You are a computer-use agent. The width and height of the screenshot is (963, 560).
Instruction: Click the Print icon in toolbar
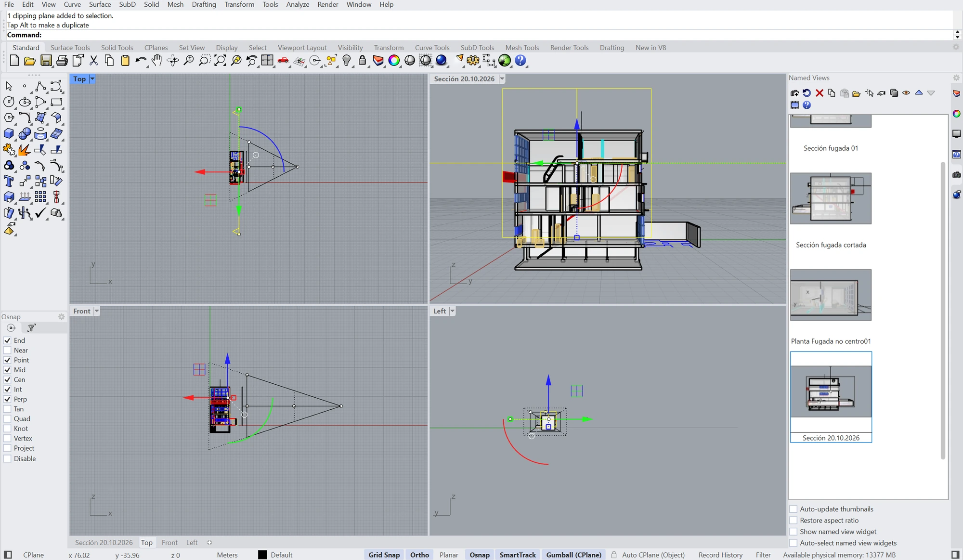62,61
